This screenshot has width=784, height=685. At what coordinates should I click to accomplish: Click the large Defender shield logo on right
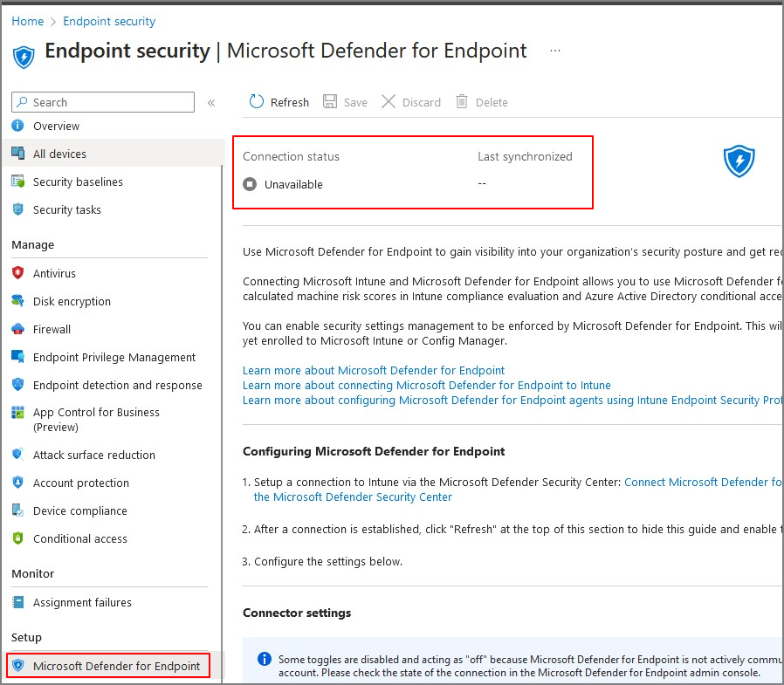coord(739,161)
